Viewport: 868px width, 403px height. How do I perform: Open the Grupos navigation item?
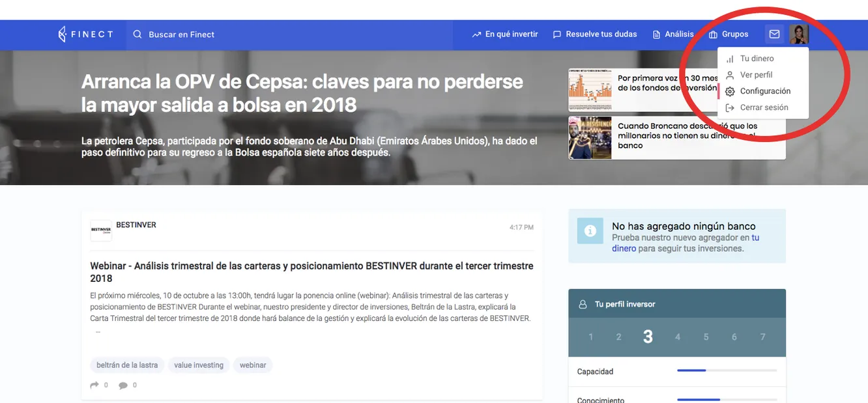[x=729, y=35]
